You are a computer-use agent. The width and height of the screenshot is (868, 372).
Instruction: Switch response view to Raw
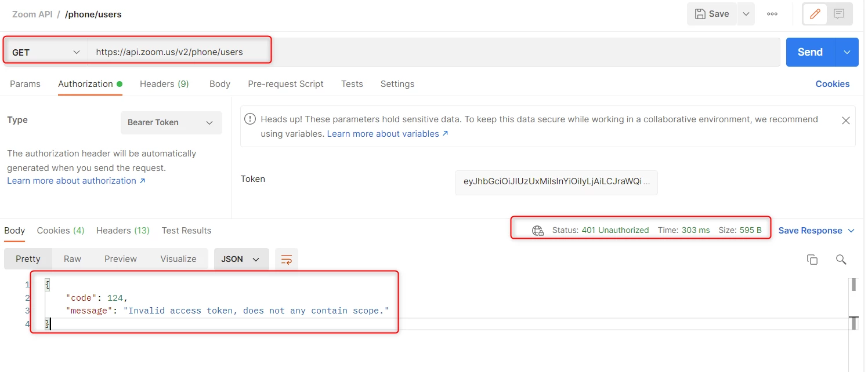[73, 259]
